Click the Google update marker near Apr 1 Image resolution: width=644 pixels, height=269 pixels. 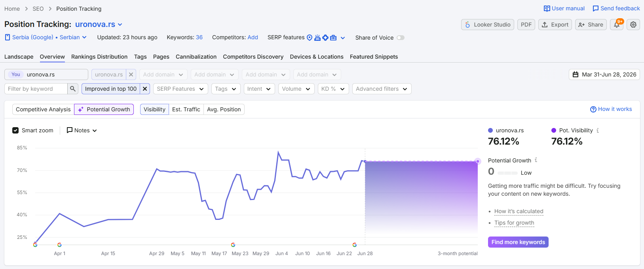(x=59, y=245)
